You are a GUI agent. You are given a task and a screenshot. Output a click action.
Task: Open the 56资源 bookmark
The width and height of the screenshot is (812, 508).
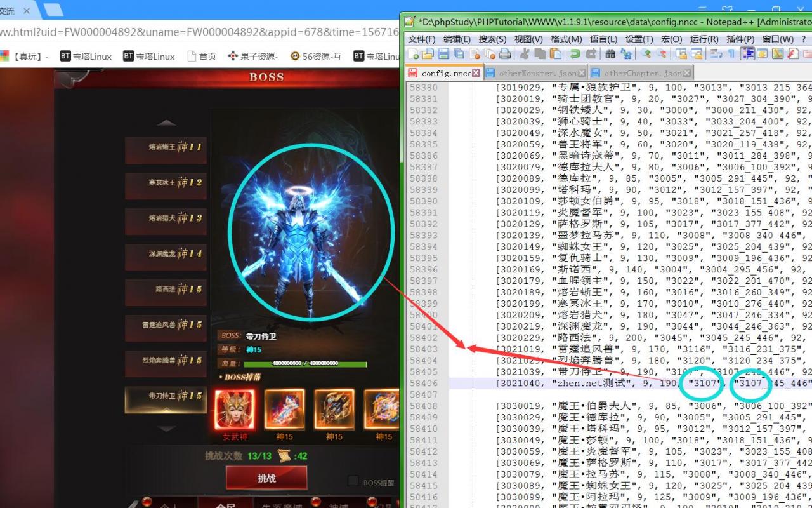(x=316, y=56)
